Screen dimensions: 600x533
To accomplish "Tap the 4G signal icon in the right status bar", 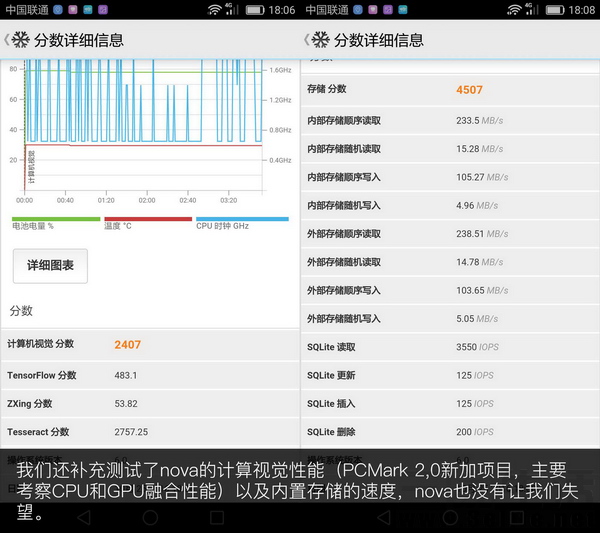I will (532, 9).
